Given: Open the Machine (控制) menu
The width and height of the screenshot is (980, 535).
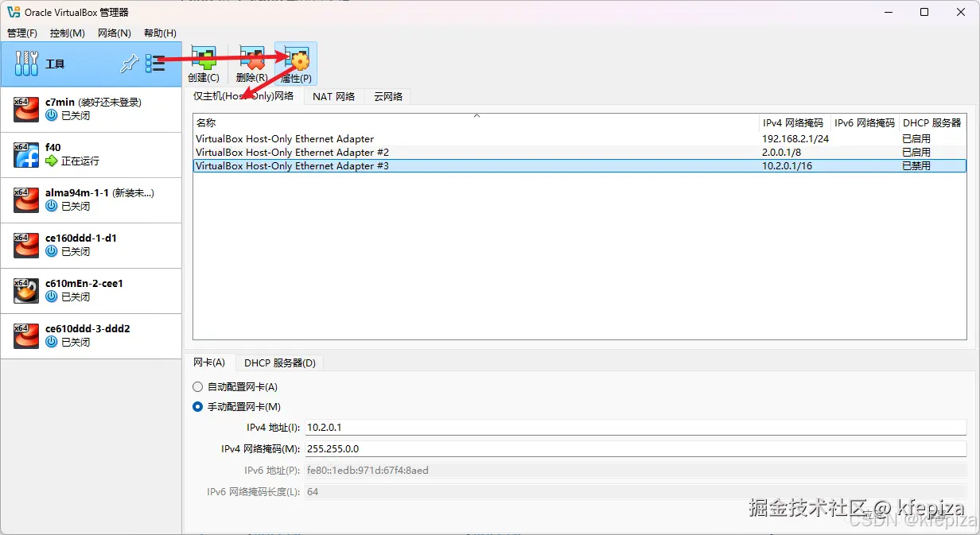Looking at the screenshot, I should coord(67,33).
